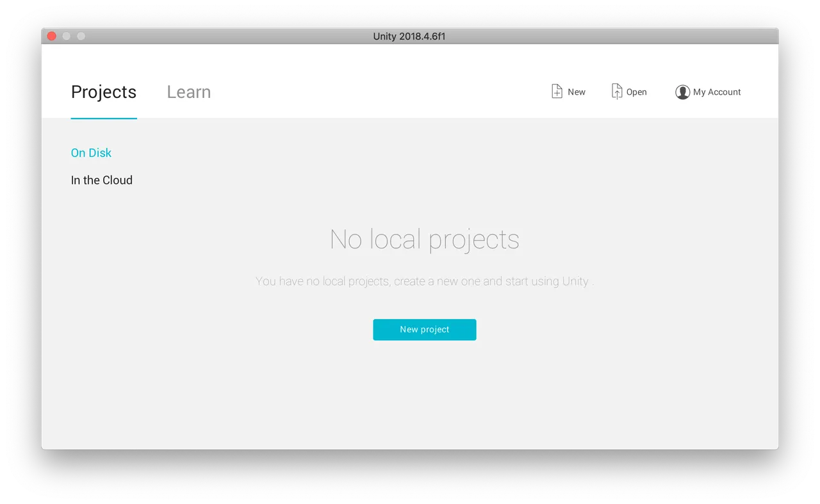Click the "New" text label in header
This screenshot has height=504, width=820.
coord(577,92)
